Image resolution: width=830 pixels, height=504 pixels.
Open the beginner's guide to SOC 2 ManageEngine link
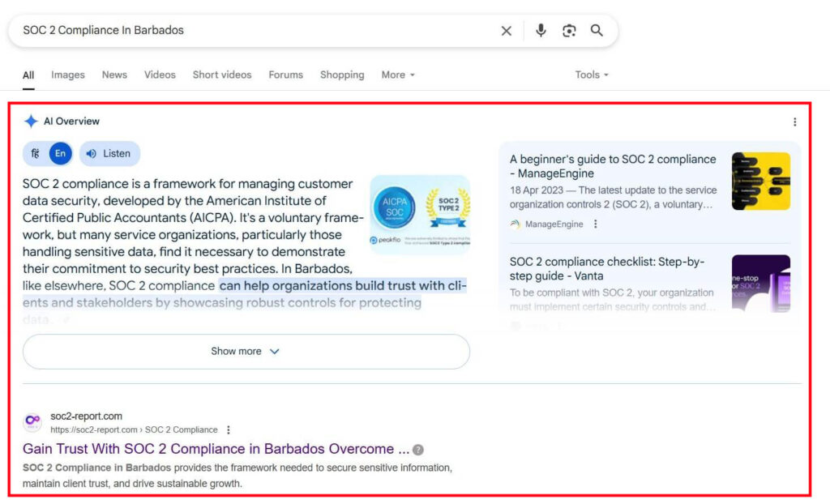click(613, 166)
